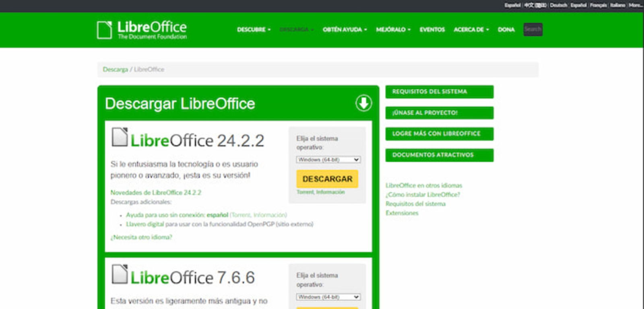Click the document icon next to LibreOffice 7.6.6
The height and width of the screenshot is (309, 644).
(x=120, y=274)
